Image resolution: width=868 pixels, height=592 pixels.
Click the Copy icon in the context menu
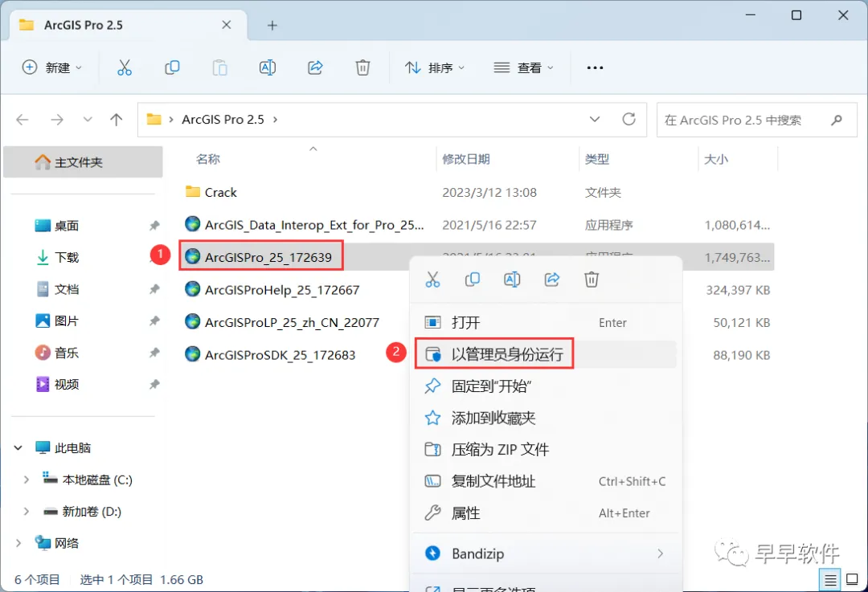pos(473,280)
